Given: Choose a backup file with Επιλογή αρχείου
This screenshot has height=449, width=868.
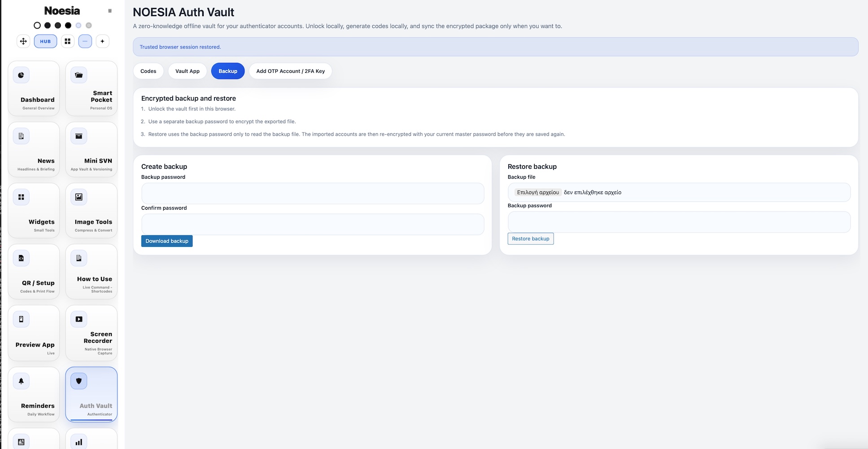Looking at the screenshot, I should (538, 192).
